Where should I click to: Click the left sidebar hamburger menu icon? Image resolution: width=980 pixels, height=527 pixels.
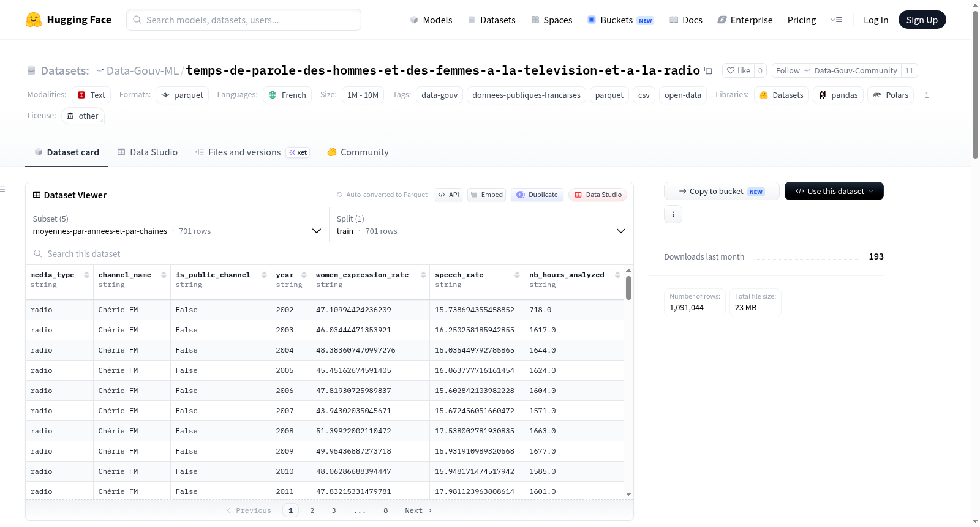[2, 189]
